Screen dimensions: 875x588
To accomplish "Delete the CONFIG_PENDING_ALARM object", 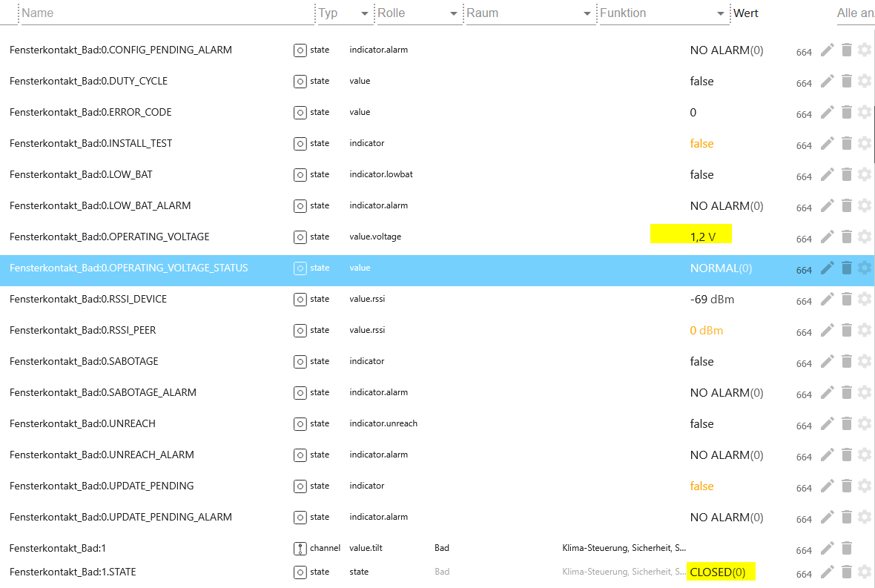I will [x=847, y=50].
